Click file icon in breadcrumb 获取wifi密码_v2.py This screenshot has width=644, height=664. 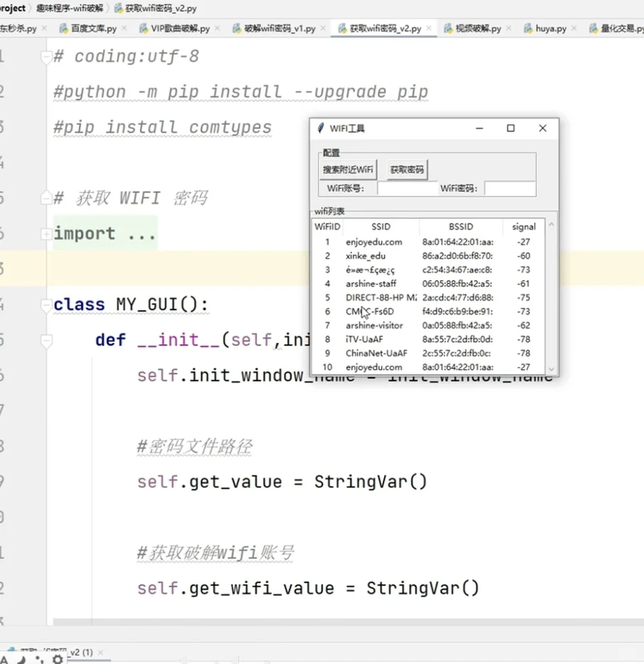(x=119, y=8)
